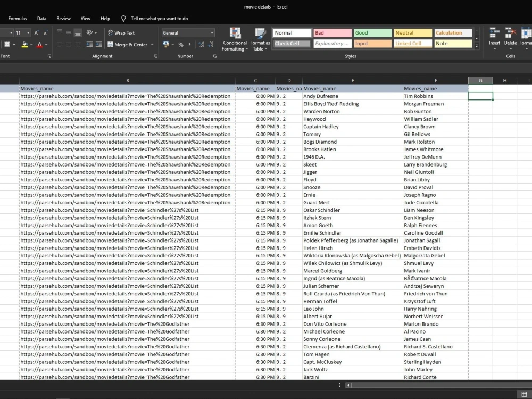Open Conditional Formatting menu
Viewport: 532px width, 399px height.
pyautogui.click(x=235, y=40)
